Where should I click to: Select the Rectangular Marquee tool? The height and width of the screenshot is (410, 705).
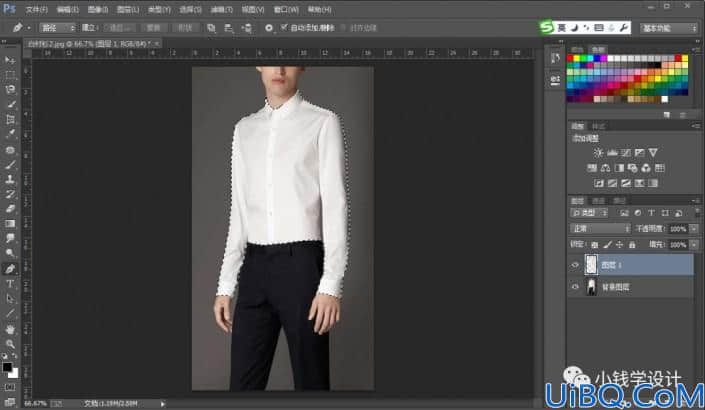click(10, 75)
